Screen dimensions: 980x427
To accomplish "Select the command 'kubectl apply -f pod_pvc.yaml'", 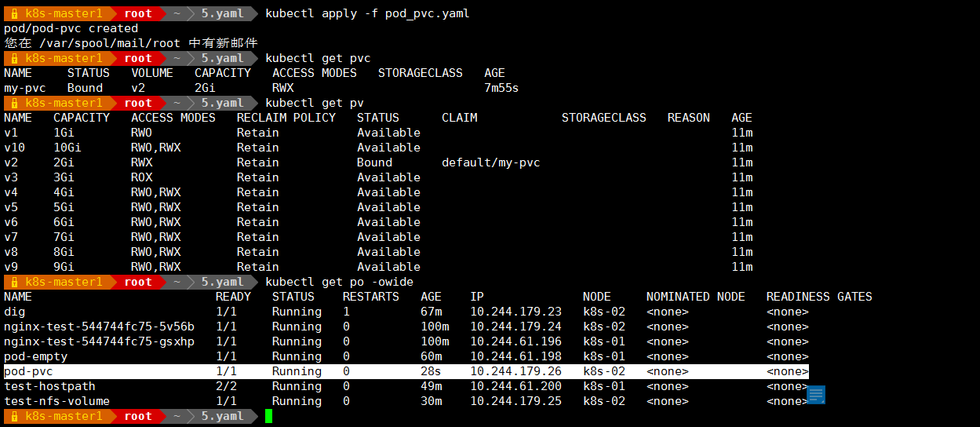I will coord(367,13).
